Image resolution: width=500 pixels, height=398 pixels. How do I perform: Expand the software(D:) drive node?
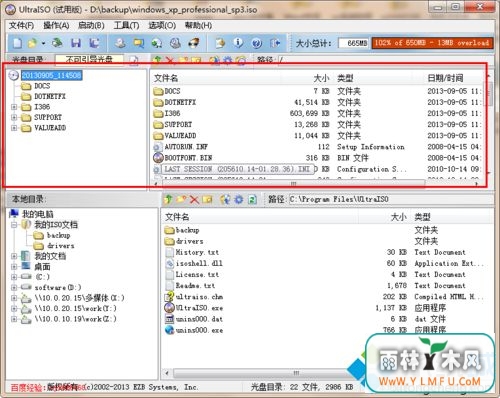(14, 287)
